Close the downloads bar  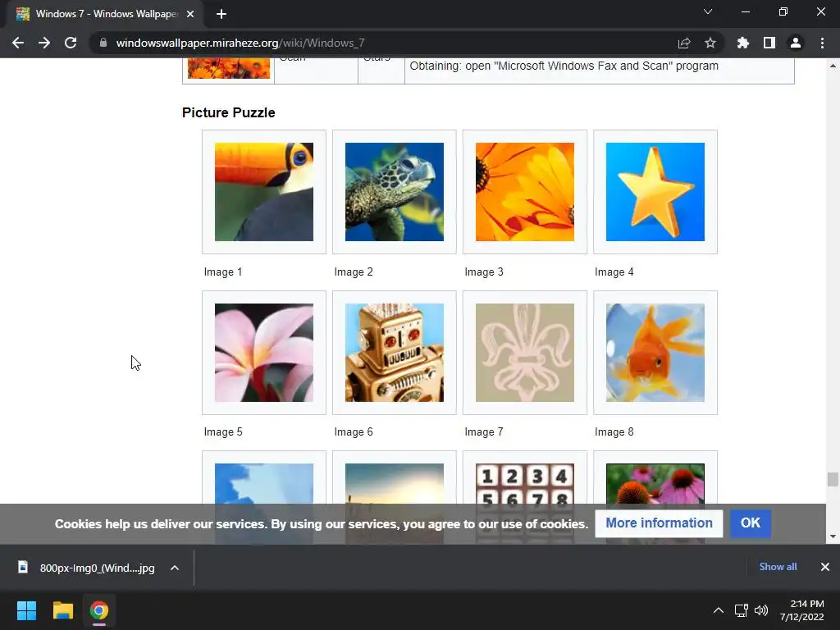point(825,567)
